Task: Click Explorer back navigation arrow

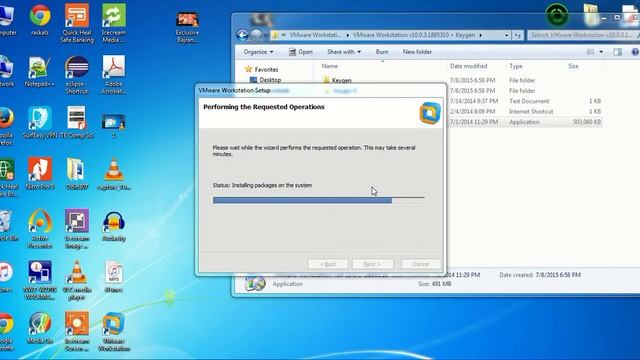Action: (242, 36)
